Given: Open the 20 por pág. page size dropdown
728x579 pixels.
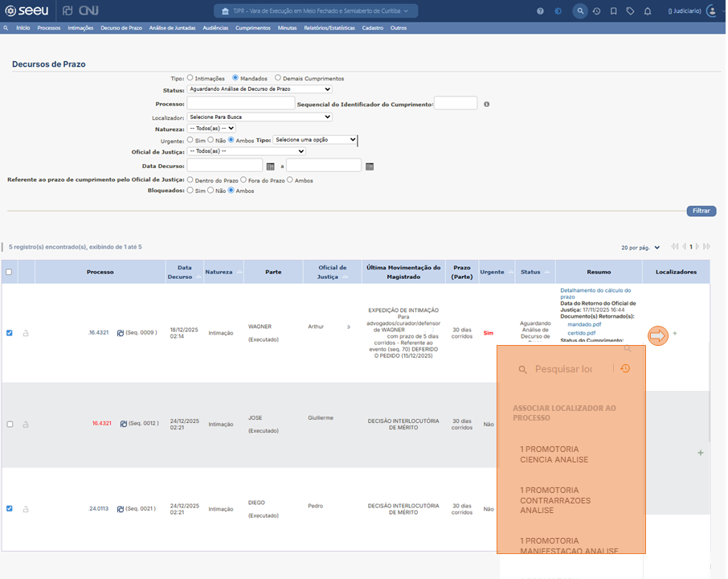Looking at the screenshot, I should pyautogui.click(x=641, y=248).
